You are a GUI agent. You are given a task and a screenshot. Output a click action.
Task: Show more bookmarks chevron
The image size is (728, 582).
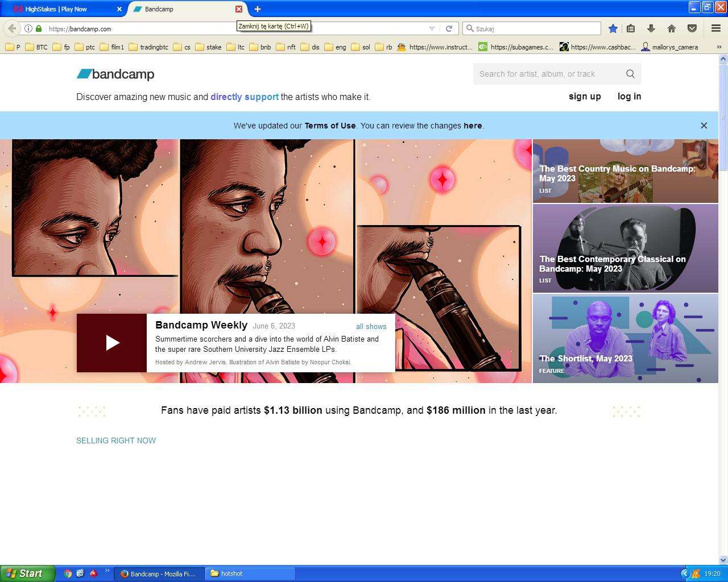(719, 47)
